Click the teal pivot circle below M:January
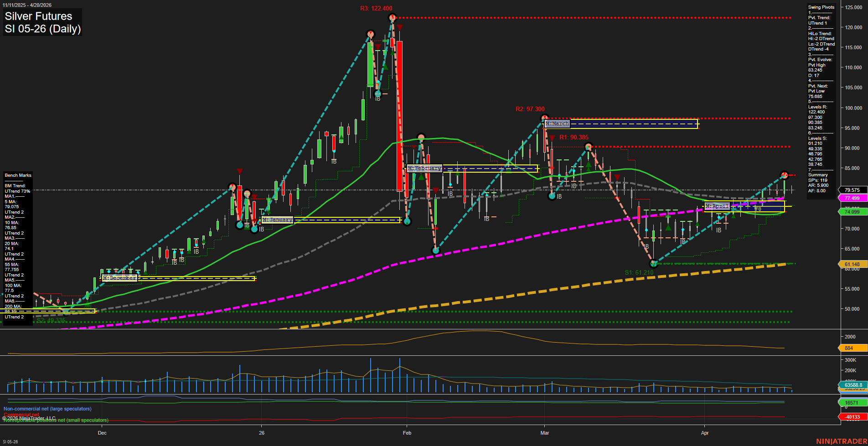 point(254,229)
